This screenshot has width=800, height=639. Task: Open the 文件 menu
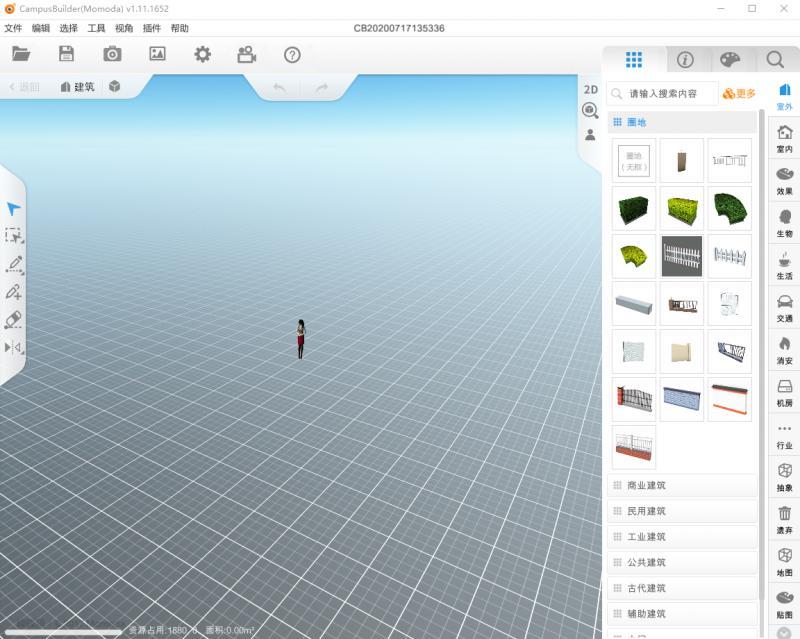coord(14,28)
